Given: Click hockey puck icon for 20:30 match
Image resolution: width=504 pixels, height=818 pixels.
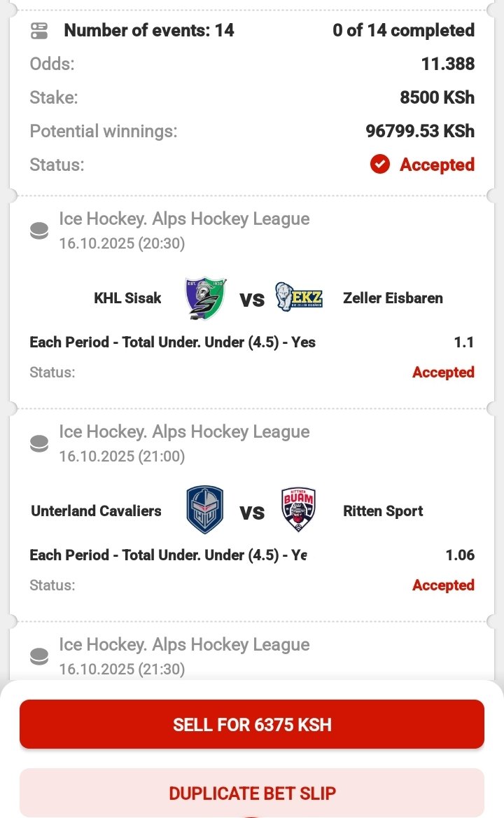Looking at the screenshot, I should click(40, 231).
